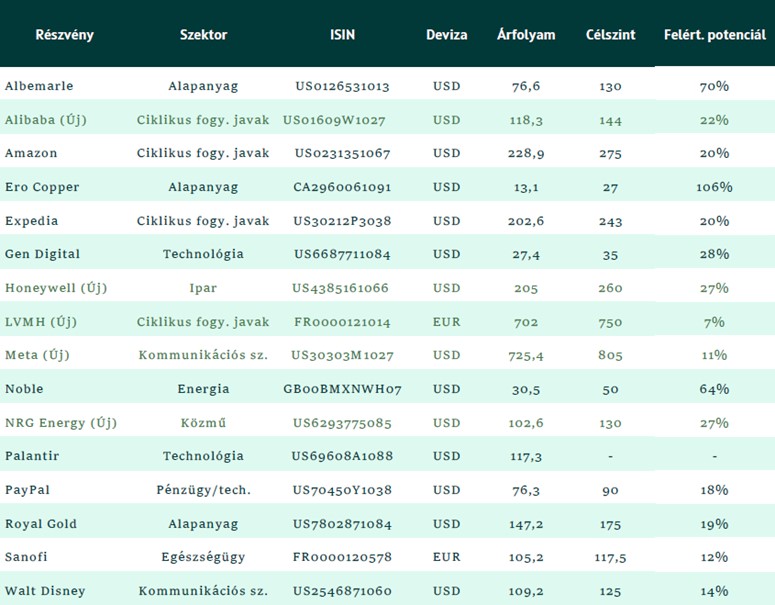The width and height of the screenshot is (775, 605).
Task: Select Honeywell (Új) stock name
Action: tap(56, 288)
